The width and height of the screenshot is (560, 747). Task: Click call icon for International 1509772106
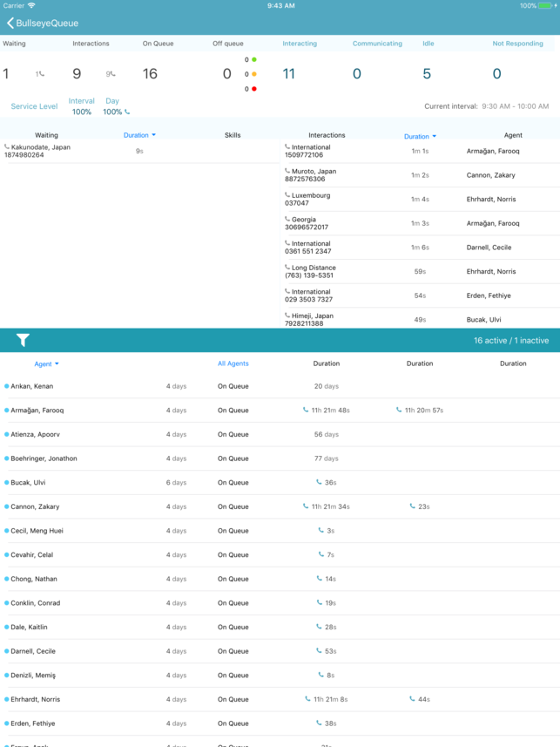tap(287, 146)
